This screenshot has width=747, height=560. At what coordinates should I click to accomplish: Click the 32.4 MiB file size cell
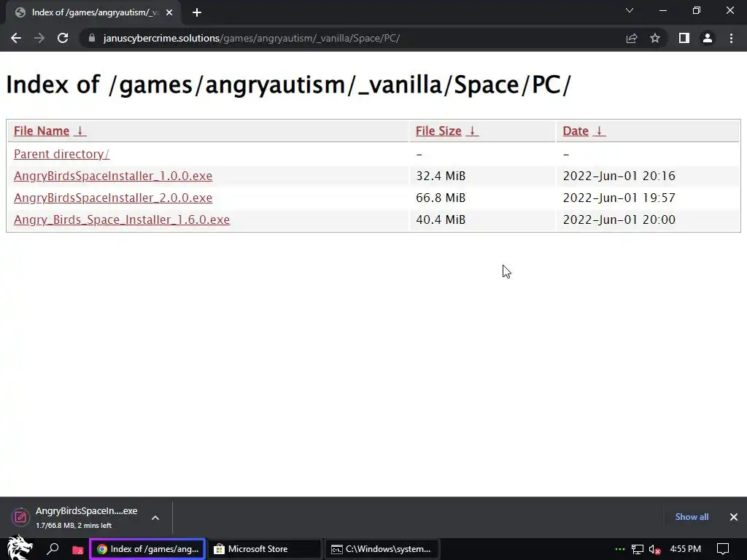click(x=441, y=176)
